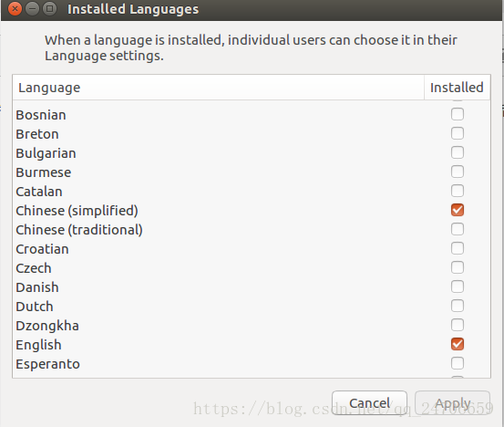Click the Apply button
The image size is (504, 427).
[x=452, y=403]
